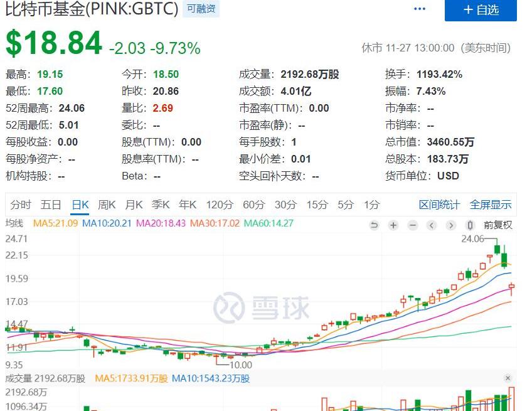Switch to 分时 intraday tab
Viewport: 532px width, 411px height.
20,205
